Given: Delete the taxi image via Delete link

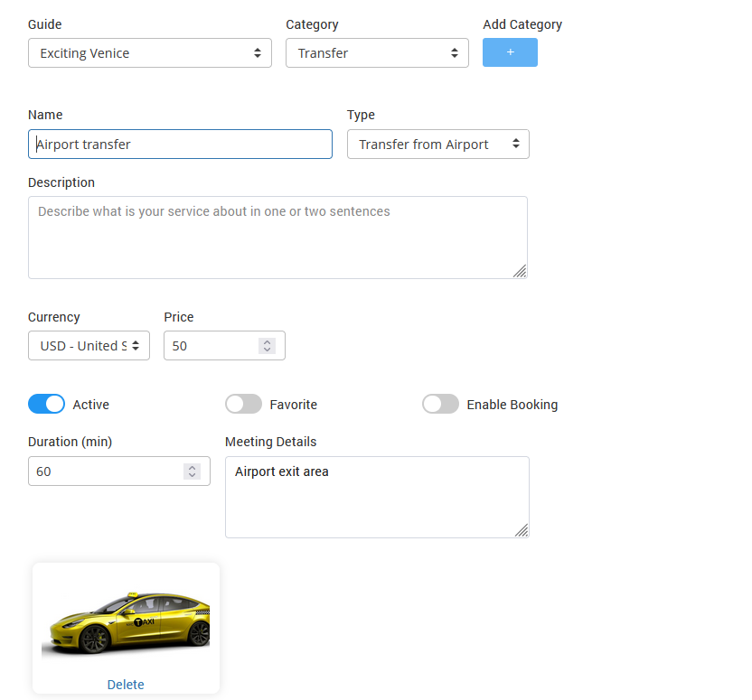Looking at the screenshot, I should [x=126, y=685].
